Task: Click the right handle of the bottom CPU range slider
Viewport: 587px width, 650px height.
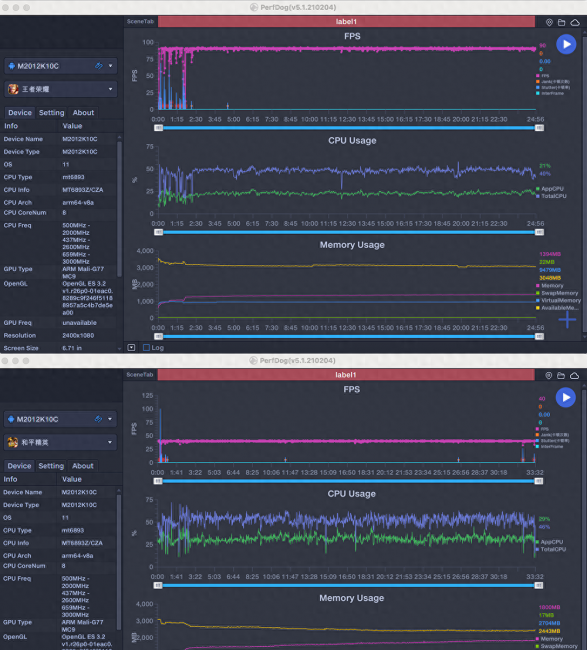Action: [538, 586]
